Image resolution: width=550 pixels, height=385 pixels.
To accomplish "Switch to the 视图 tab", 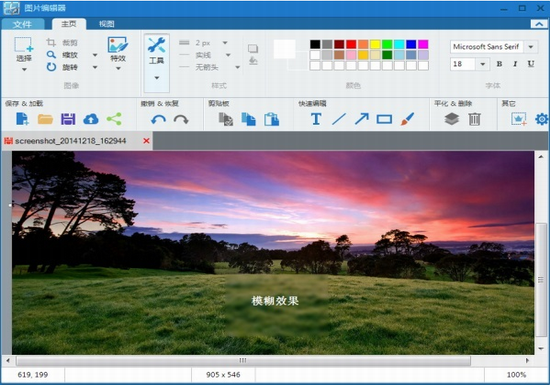I will [x=107, y=24].
